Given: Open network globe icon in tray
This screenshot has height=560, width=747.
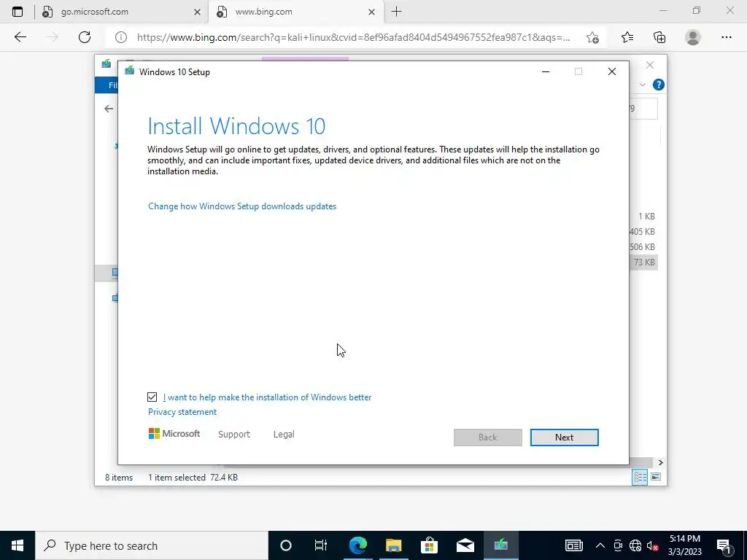Looking at the screenshot, I should 635,545.
